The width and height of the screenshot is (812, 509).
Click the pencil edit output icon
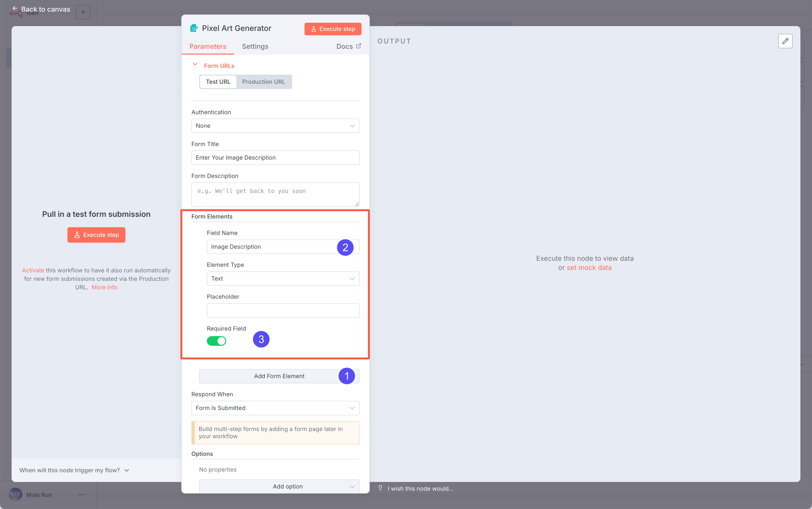785,41
